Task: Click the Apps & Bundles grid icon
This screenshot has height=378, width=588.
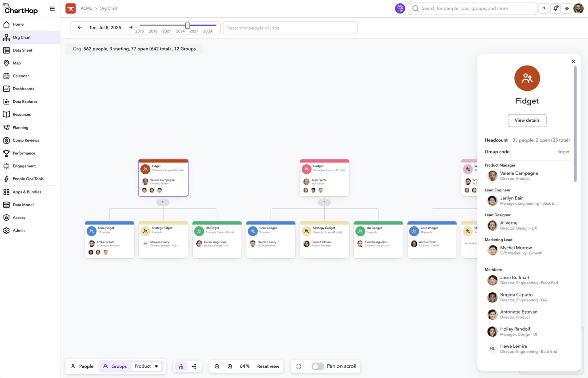Action: coord(6,192)
